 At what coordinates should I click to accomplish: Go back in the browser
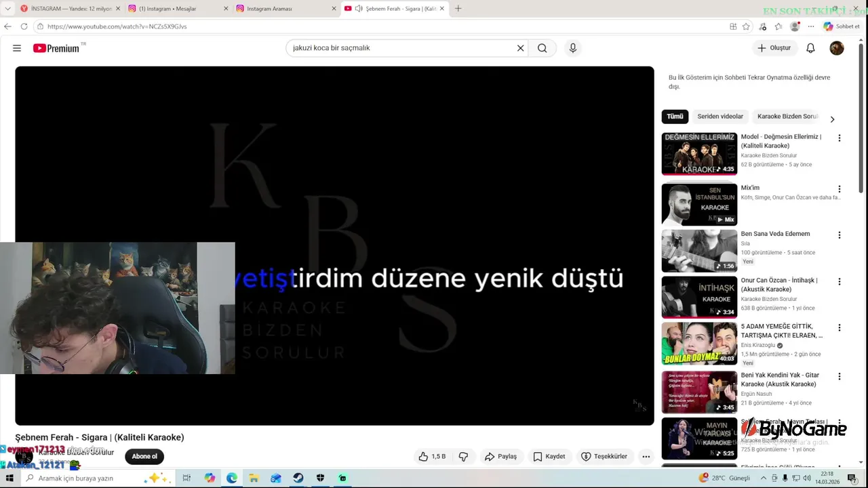tap(8, 26)
